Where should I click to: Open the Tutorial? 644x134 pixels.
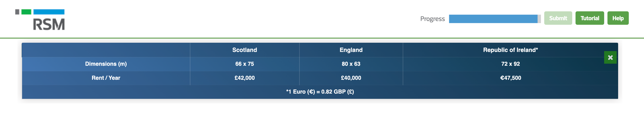tap(590, 18)
